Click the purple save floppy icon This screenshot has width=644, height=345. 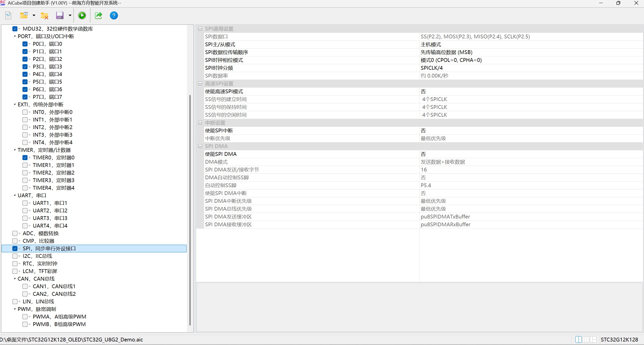point(60,16)
